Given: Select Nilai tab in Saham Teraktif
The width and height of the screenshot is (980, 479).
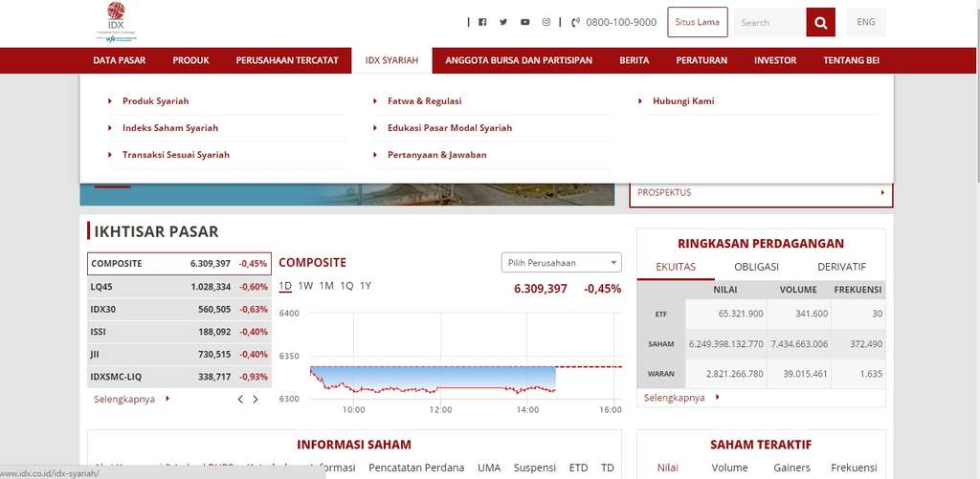Looking at the screenshot, I should coord(667,468).
